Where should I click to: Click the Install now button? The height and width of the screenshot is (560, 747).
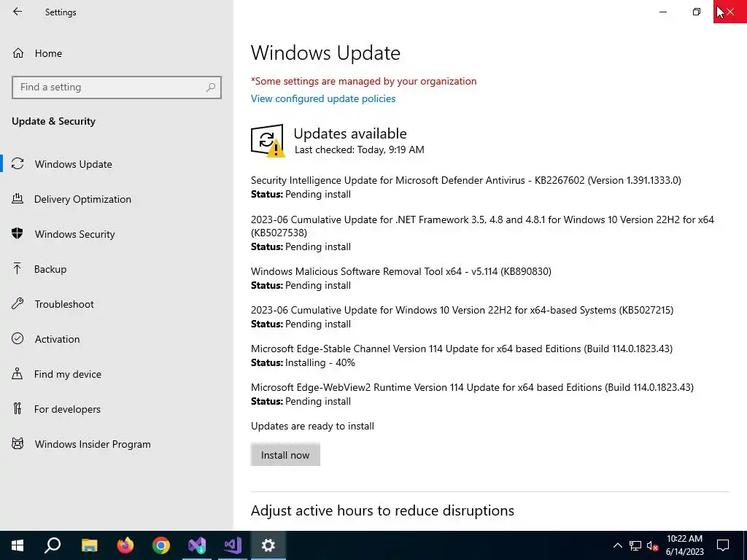285,455
